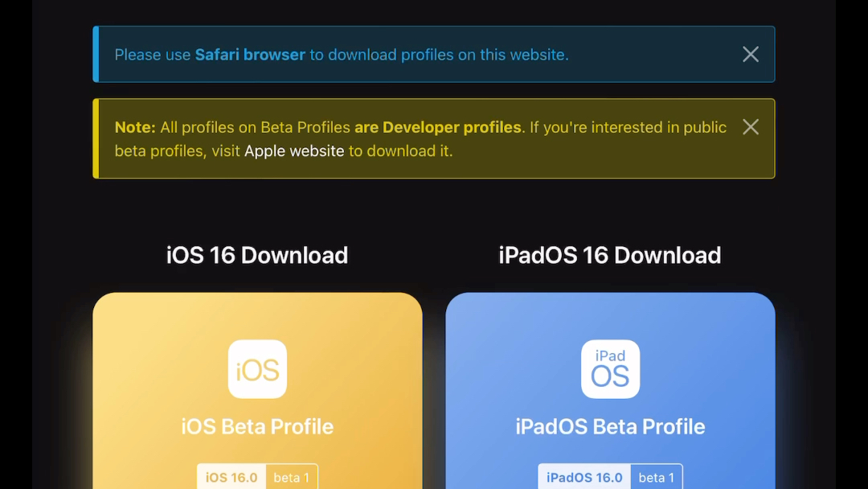The height and width of the screenshot is (489, 868).
Task: Open the iPadOS Beta Profile card title
Action: (610, 426)
